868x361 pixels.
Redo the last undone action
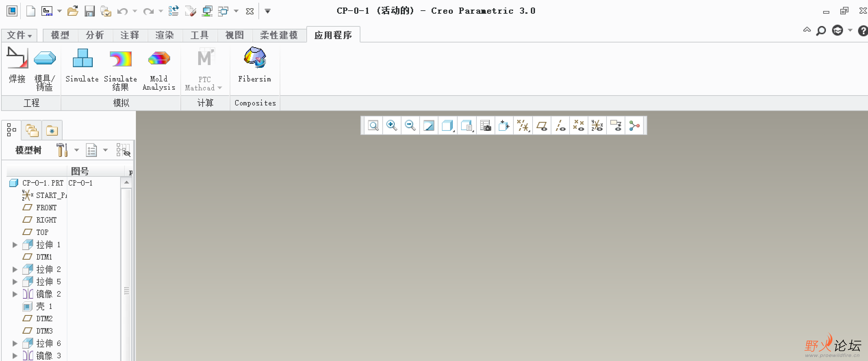coord(148,11)
